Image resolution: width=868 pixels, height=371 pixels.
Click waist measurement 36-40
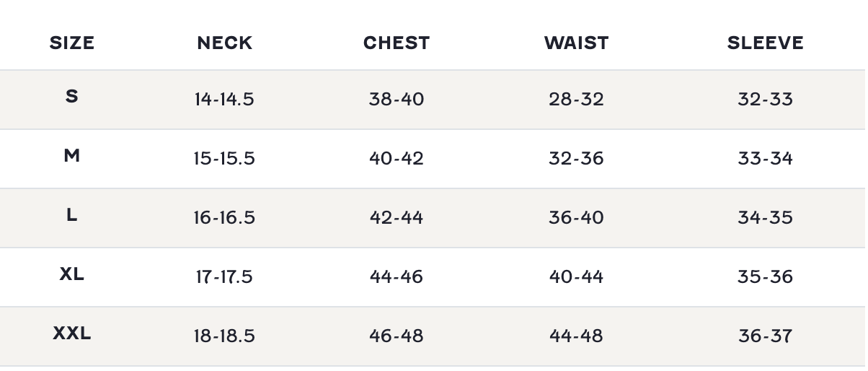(x=576, y=218)
